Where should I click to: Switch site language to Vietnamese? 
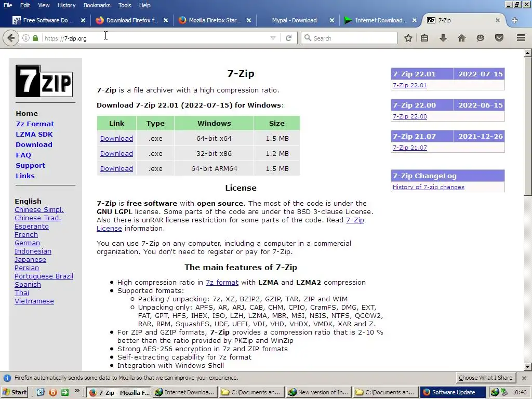[34, 301]
